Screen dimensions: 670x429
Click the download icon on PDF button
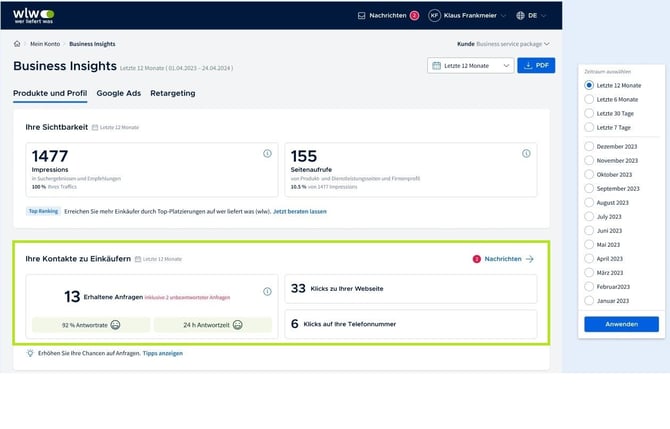pyautogui.click(x=528, y=65)
